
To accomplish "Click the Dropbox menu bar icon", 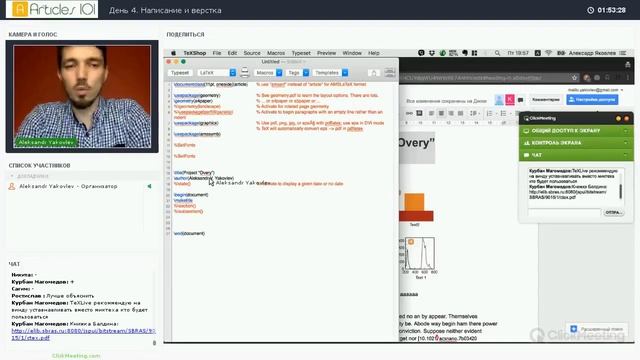I will 432,53.
